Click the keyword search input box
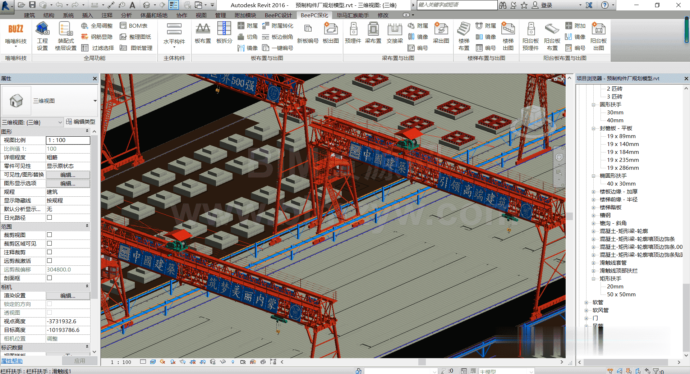This screenshot has height=374, width=690. [x=457, y=5]
